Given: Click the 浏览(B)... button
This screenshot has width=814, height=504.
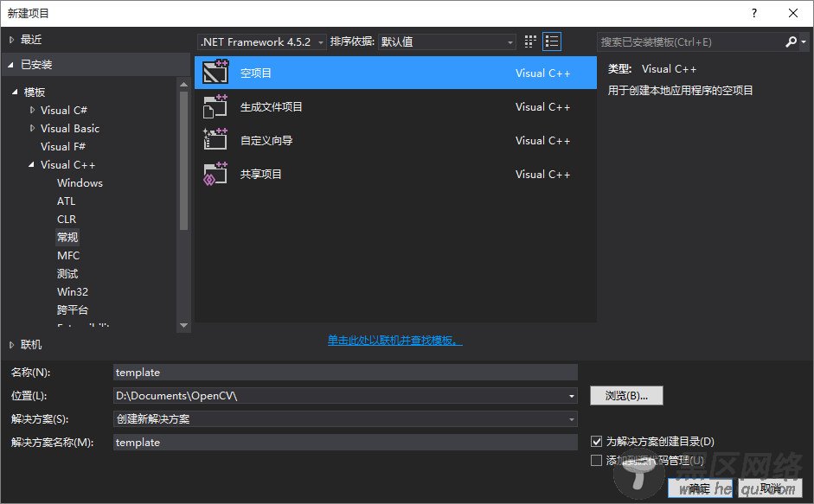Looking at the screenshot, I should click(x=626, y=396).
